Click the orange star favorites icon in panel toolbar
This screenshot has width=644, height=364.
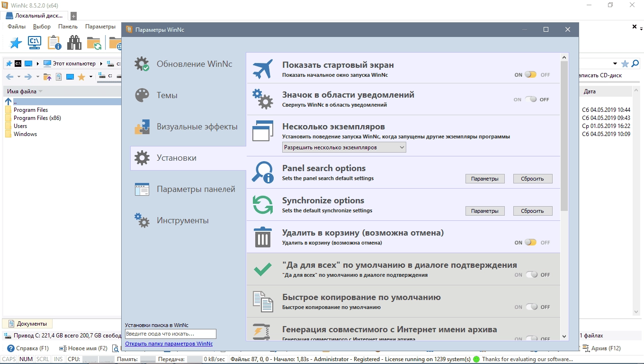81,77
